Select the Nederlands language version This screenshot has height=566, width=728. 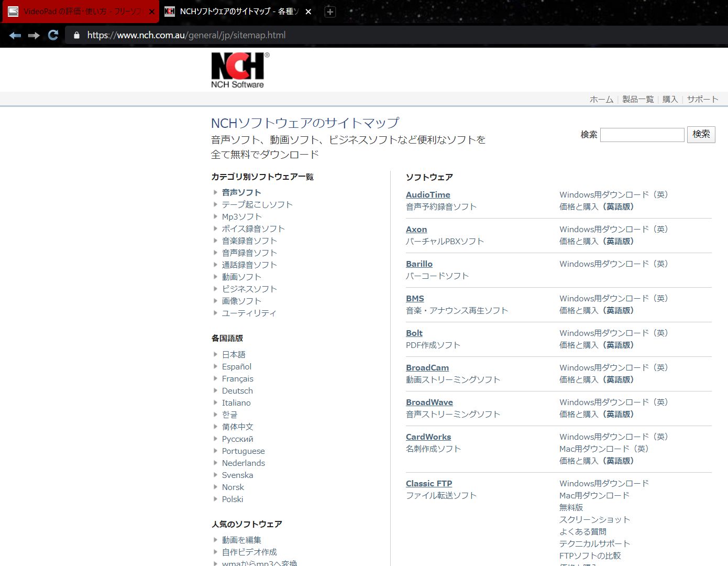tap(244, 463)
